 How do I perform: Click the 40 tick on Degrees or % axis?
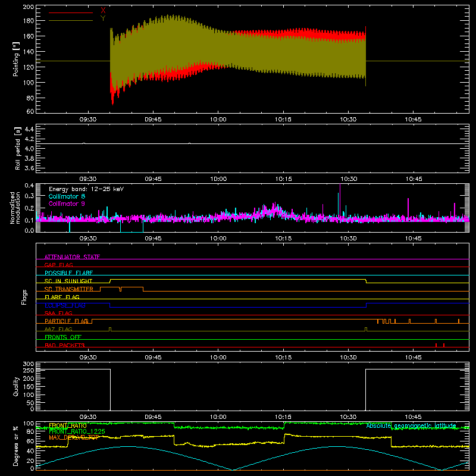click(x=30, y=451)
